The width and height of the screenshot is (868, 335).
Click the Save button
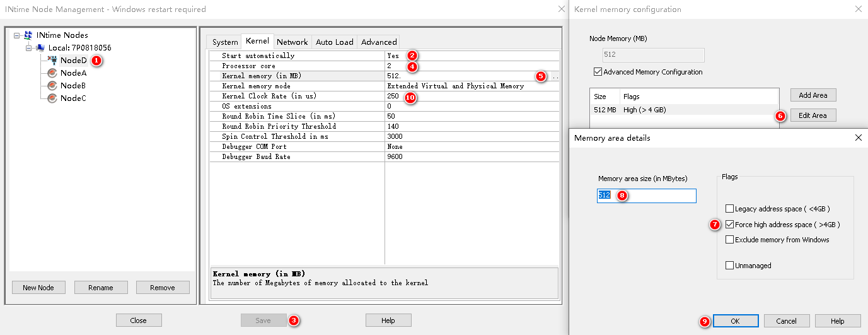(263, 320)
